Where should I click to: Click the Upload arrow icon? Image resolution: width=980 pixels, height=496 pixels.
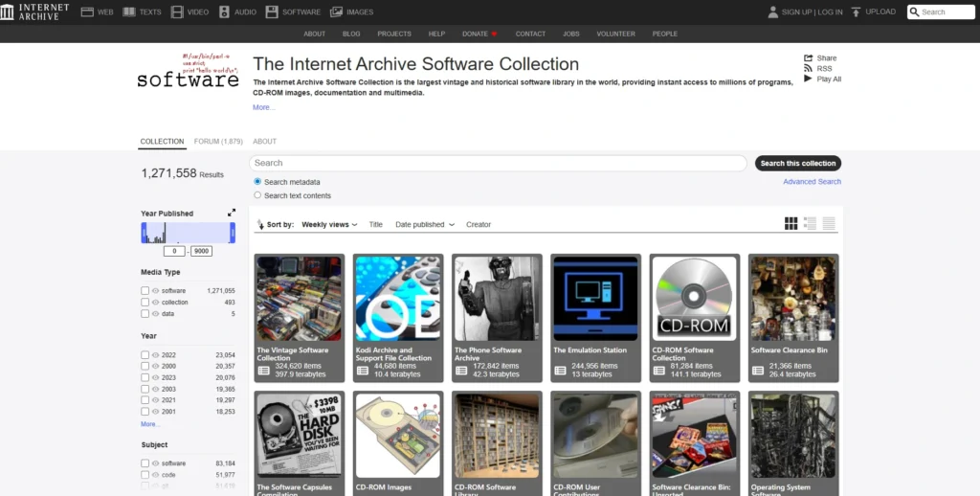coord(856,11)
